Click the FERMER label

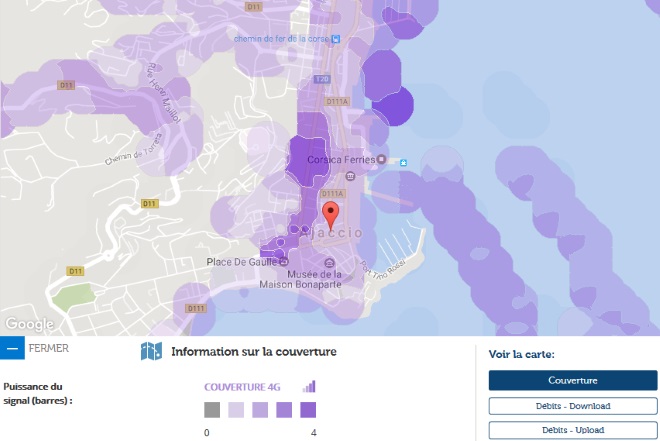click(x=48, y=348)
